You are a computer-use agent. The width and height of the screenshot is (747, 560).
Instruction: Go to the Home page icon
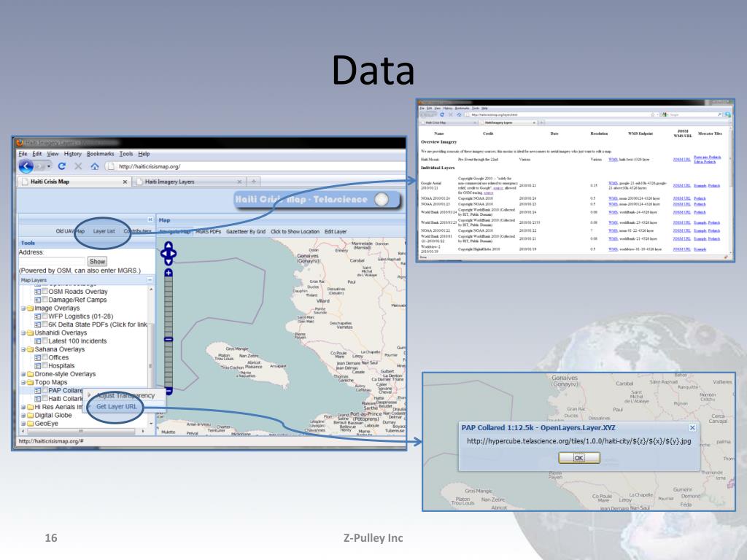[95, 166]
